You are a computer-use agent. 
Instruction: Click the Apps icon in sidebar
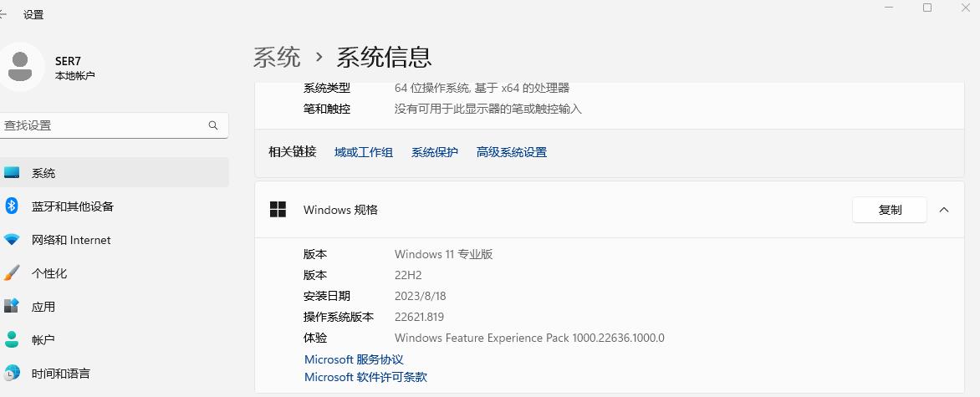click(x=12, y=307)
